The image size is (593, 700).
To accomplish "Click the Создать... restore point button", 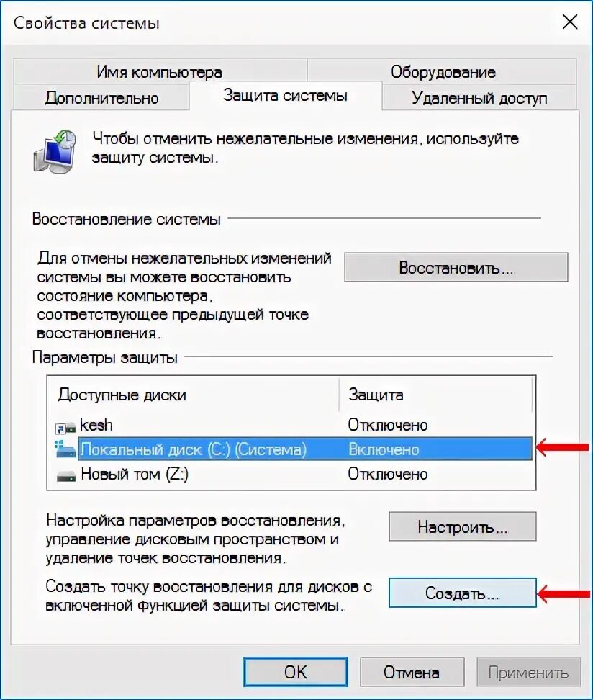I will pyautogui.click(x=462, y=593).
